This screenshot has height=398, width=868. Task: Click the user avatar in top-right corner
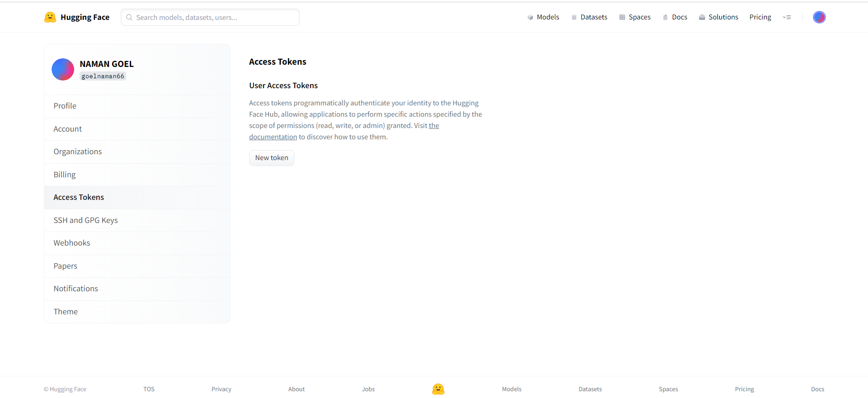819,17
